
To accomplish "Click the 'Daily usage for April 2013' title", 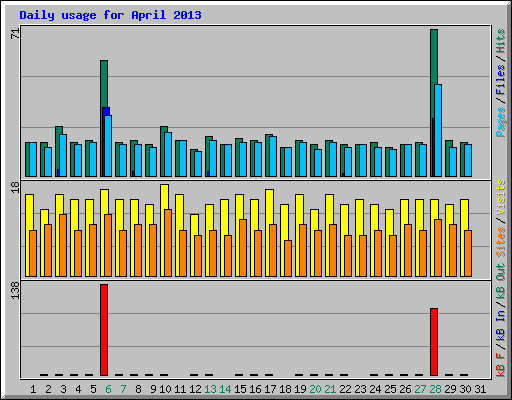I will click(110, 15).
